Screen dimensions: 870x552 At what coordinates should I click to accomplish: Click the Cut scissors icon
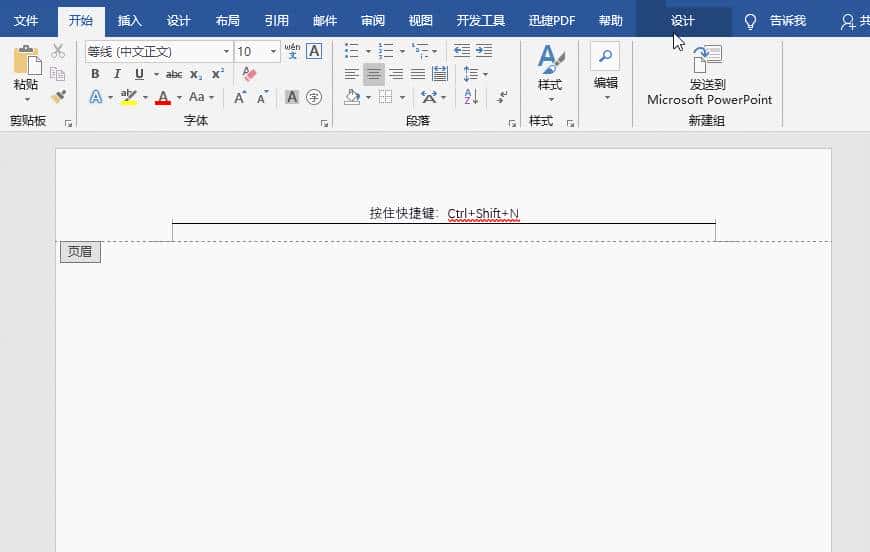[58, 52]
